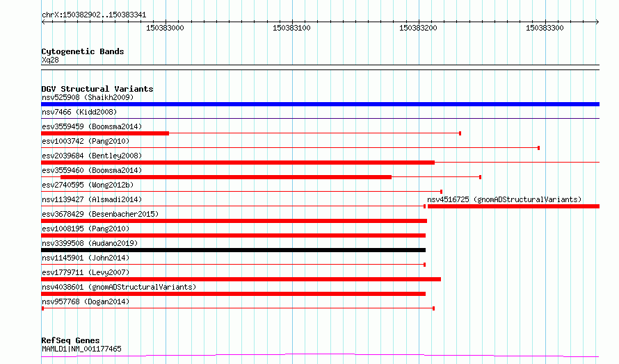
Task: Open variant esv3559459 (Boomsma2014) label
Action: pos(92,126)
